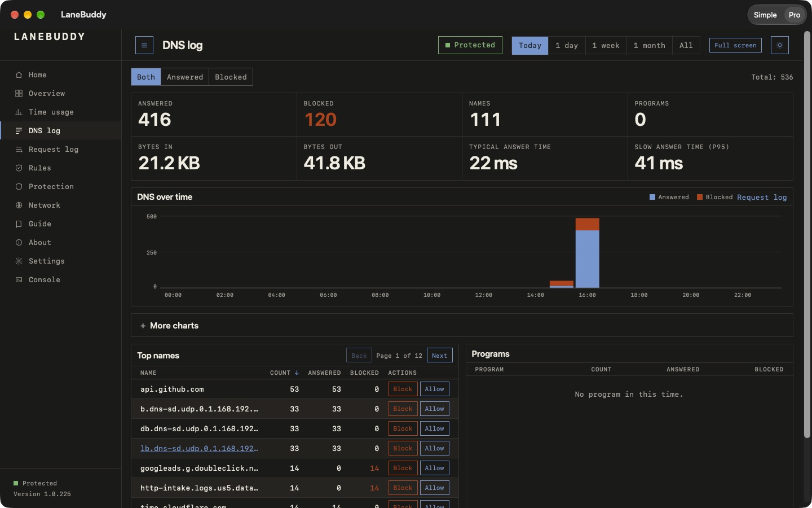Open the Request log link in chart header
812x508 pixels.
point(762,197)
